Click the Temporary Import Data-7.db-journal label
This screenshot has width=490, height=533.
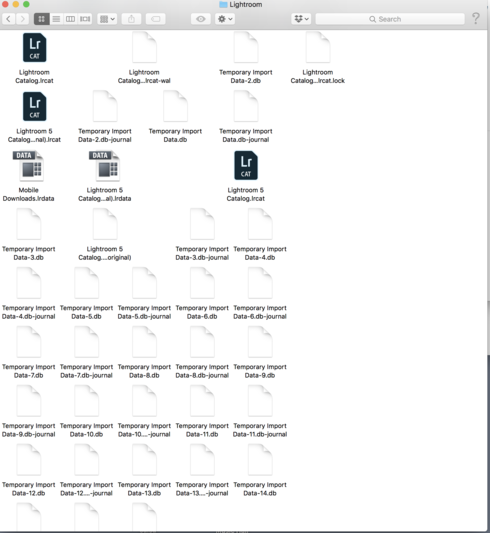coord(86,371)
